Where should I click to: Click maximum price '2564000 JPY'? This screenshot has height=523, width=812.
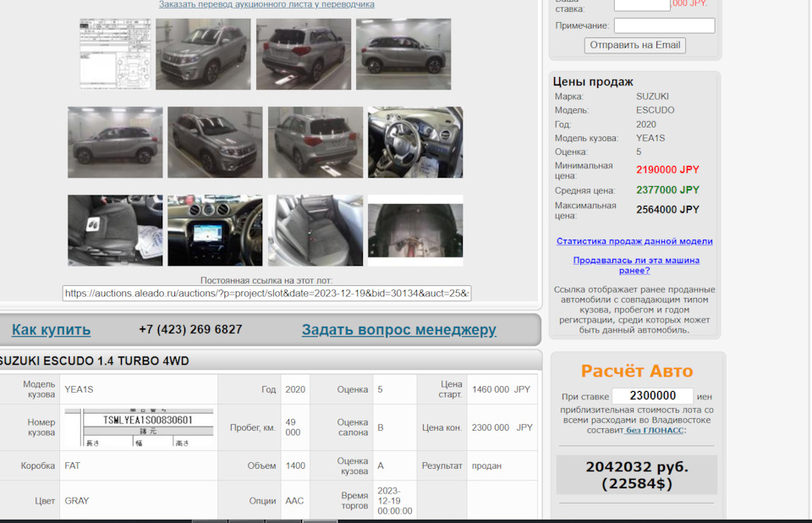pyautogui.click(x=667, y=210)
